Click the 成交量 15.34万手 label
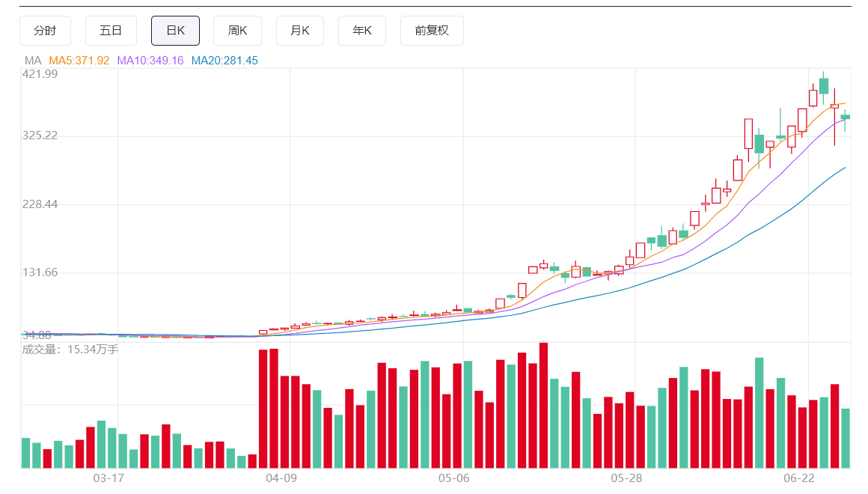The width and height of the screenshot is (868, 494). click(x=70, y=350)
